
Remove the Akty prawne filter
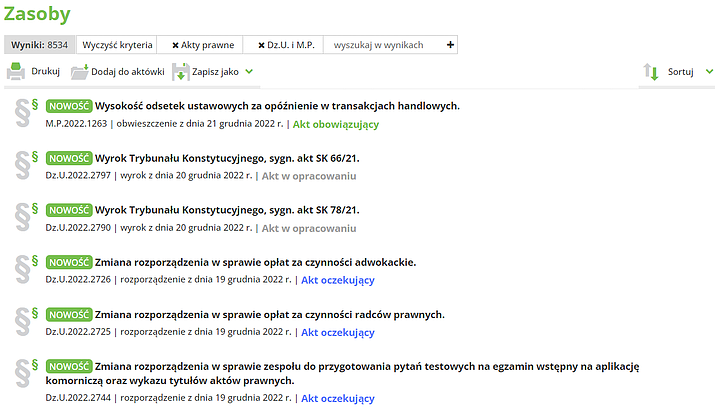(x=176, y=45)
